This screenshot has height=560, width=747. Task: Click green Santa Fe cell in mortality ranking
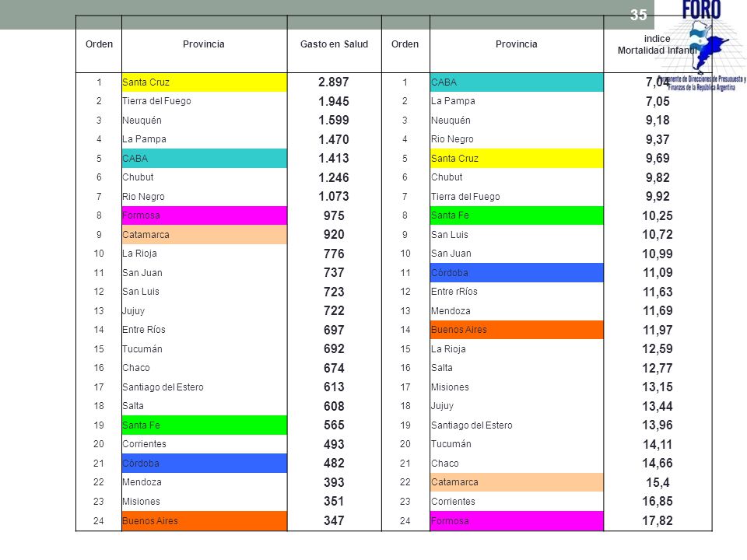[x=517, y=215]
